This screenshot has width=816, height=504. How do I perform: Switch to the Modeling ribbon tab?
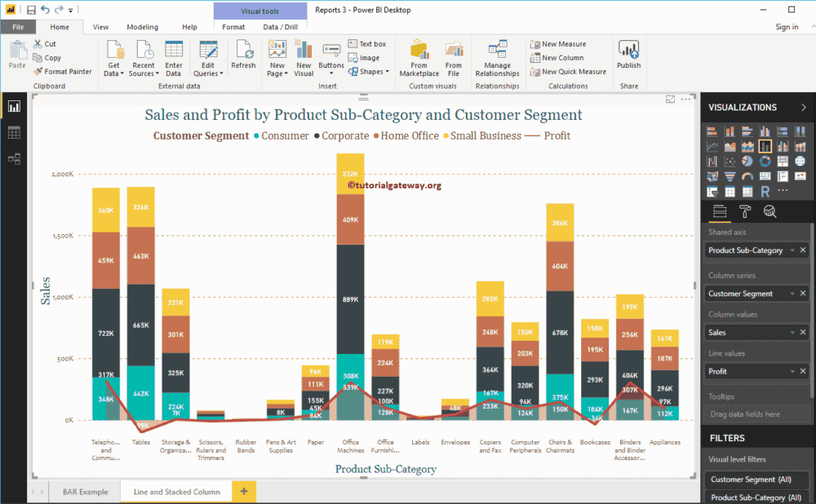pyautogui.click(x=142, y=26)
